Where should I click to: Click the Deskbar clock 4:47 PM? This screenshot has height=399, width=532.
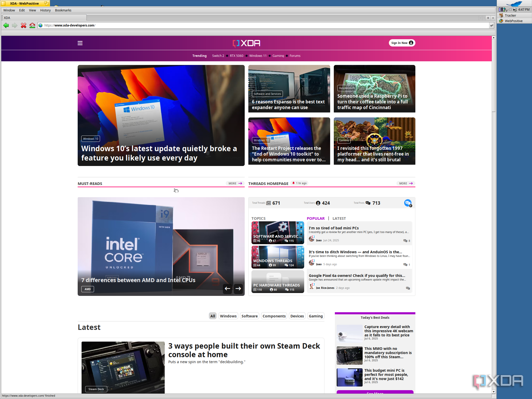point(524,10)
